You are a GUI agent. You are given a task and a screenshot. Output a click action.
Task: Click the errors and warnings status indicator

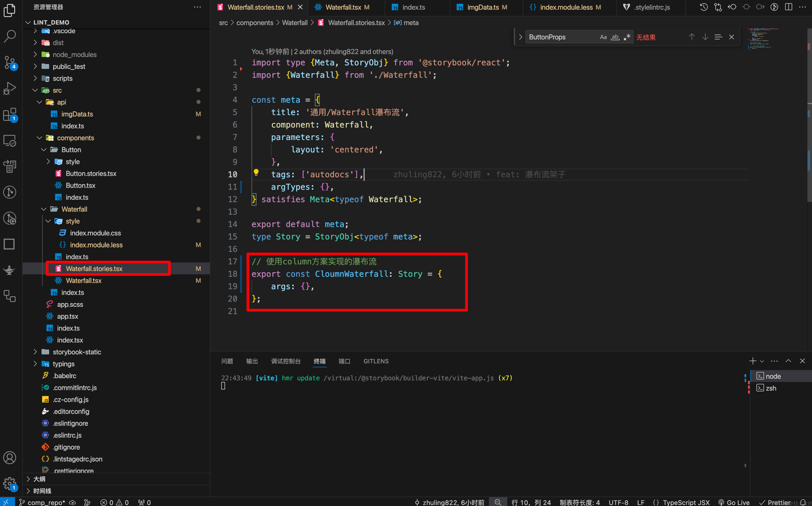point(114,502)
